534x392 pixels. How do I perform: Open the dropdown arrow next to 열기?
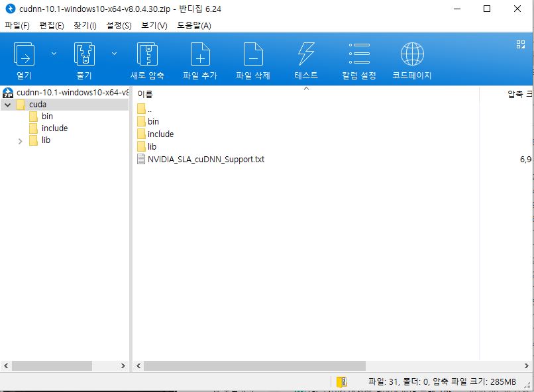coord(54,54)
